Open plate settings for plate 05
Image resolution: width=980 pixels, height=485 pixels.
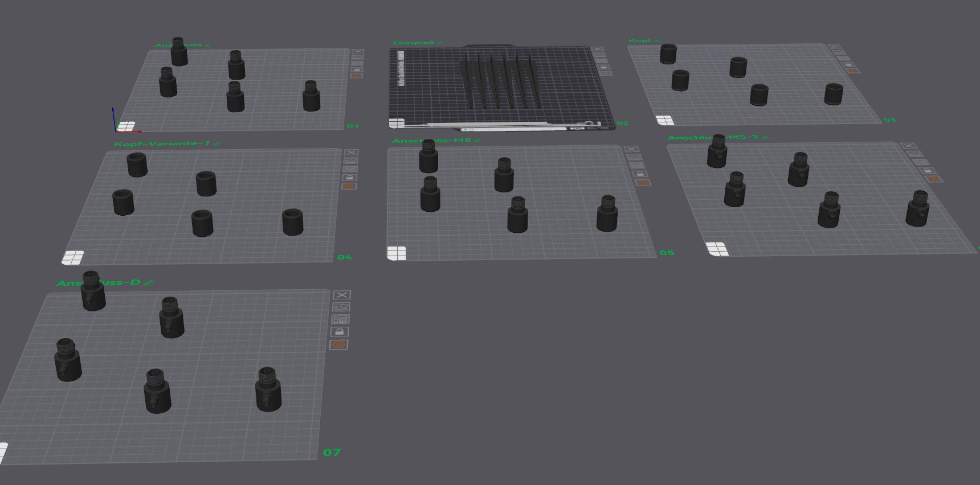click(643, 183)
